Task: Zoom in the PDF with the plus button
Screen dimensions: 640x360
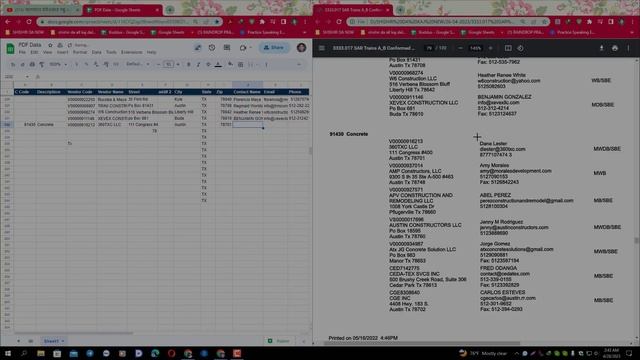Action: point(491,48)
